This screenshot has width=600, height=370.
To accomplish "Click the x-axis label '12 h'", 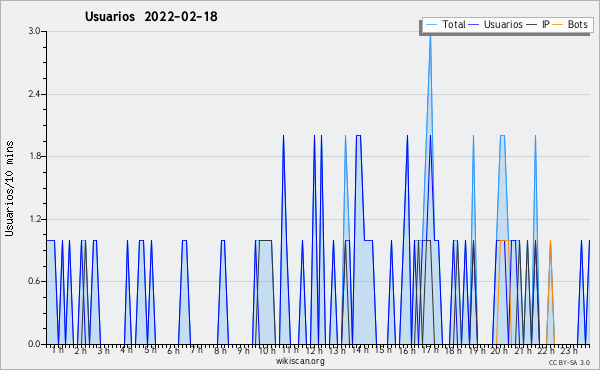I will pyautogui.click(x=314, y=351).
